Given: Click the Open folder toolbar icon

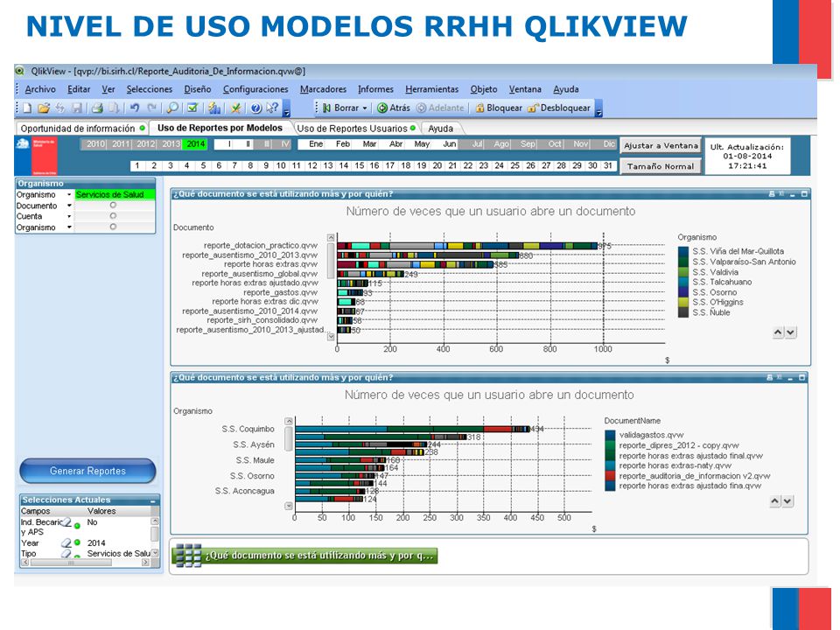Looking at the screenshot, I should [44, 108].
